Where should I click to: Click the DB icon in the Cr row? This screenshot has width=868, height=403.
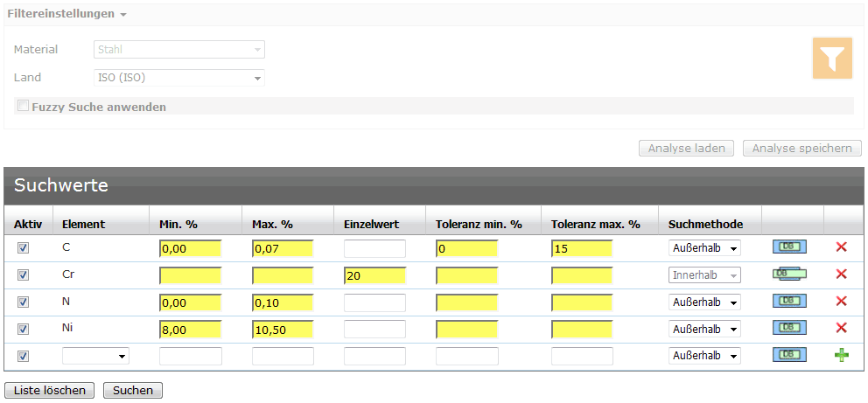pyautogui.click(x=789, y=274)
